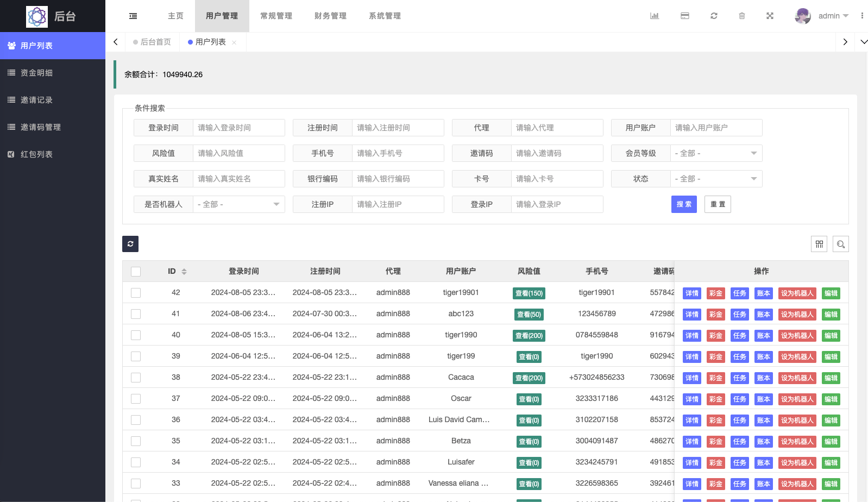The width and height of the screenshot is (868, 502).
Task: Check the select-all checkbox in table header
Action: [136, 272]
